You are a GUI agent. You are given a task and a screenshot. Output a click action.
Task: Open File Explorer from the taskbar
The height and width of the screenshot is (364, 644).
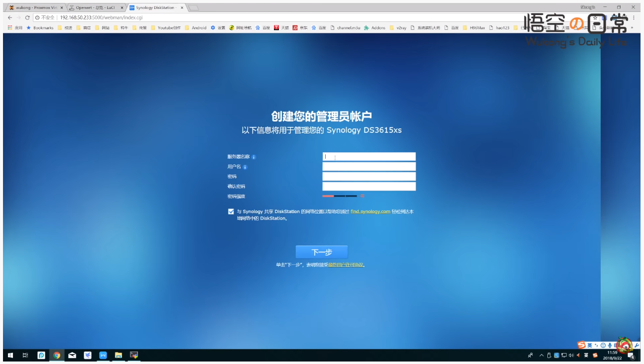pyautogui.click(x=119, y=355)
